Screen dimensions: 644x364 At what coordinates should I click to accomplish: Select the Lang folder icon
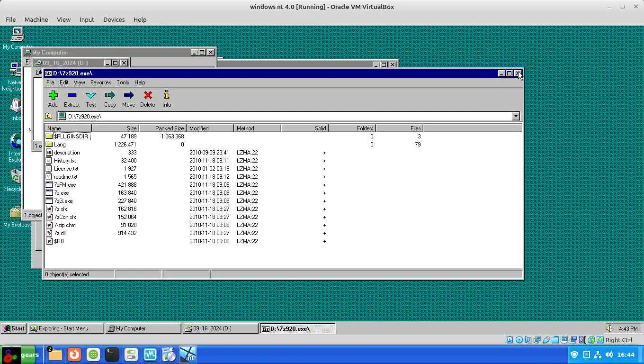(49, 145)
